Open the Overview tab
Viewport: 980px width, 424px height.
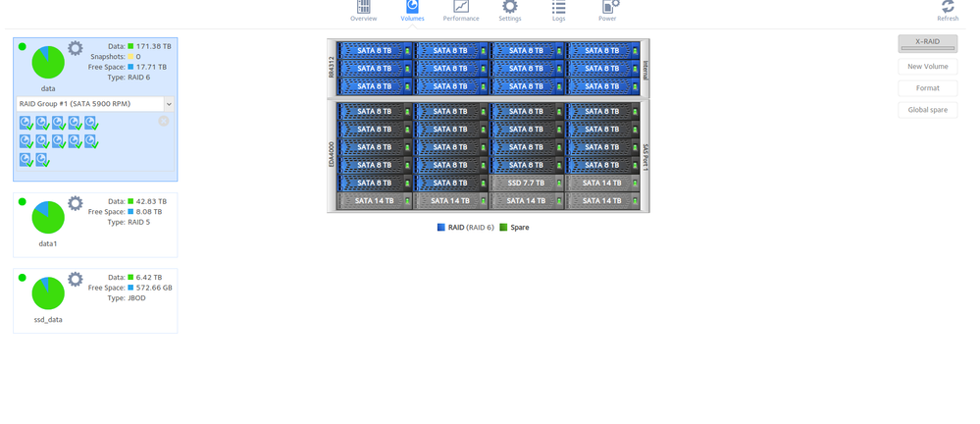363,11
